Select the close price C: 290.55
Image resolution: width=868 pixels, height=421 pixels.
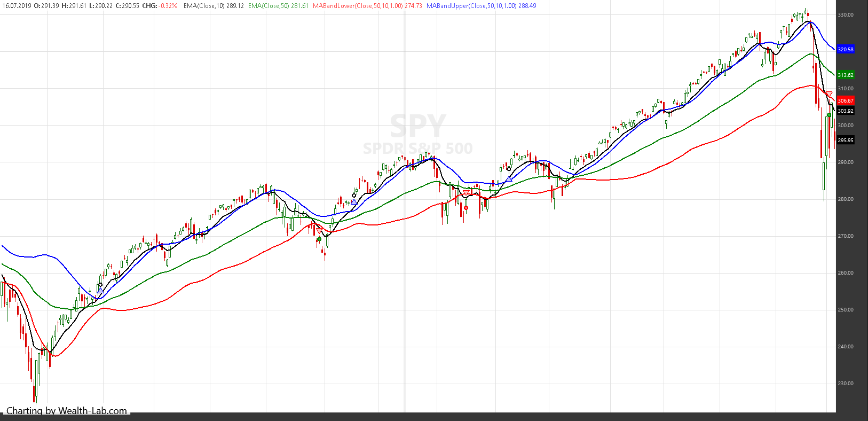pos(127,6)
